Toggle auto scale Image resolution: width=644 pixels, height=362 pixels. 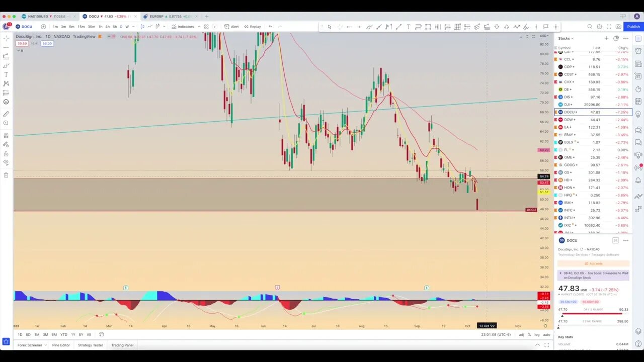pos(546,334)
